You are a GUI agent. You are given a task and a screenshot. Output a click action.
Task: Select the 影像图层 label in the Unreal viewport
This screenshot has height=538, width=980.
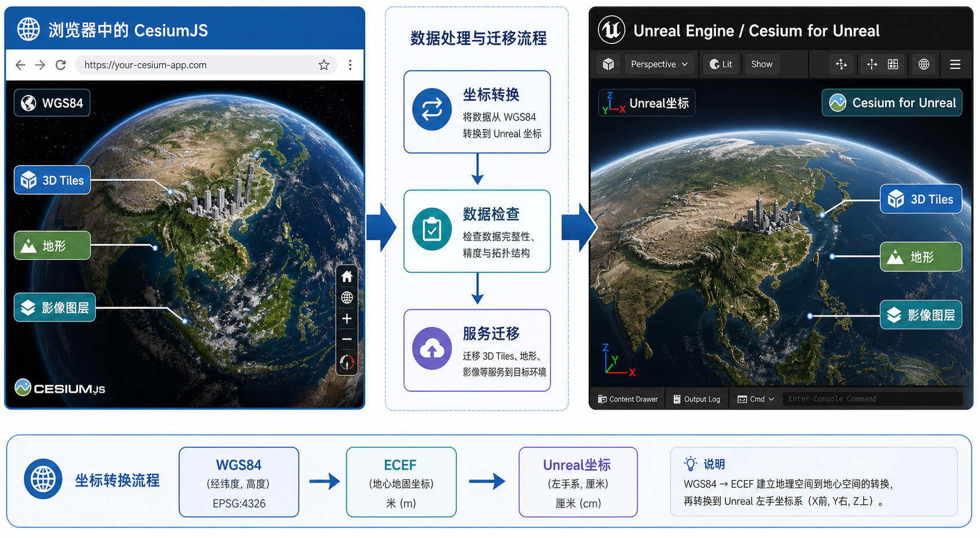point(921,315)
